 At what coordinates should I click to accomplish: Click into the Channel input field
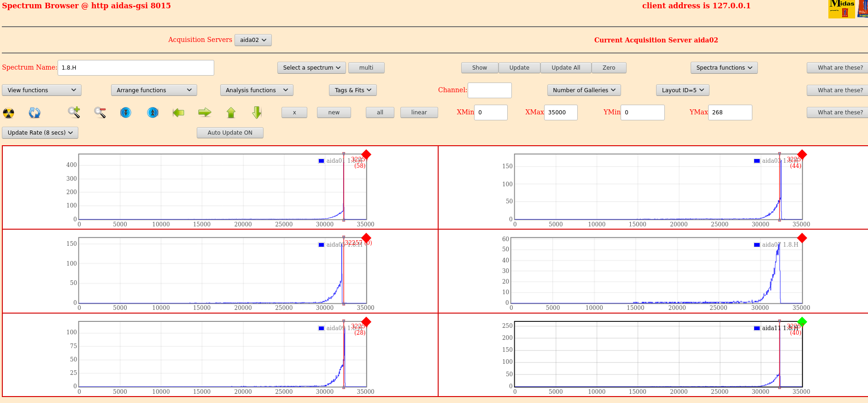click(489, 90)
